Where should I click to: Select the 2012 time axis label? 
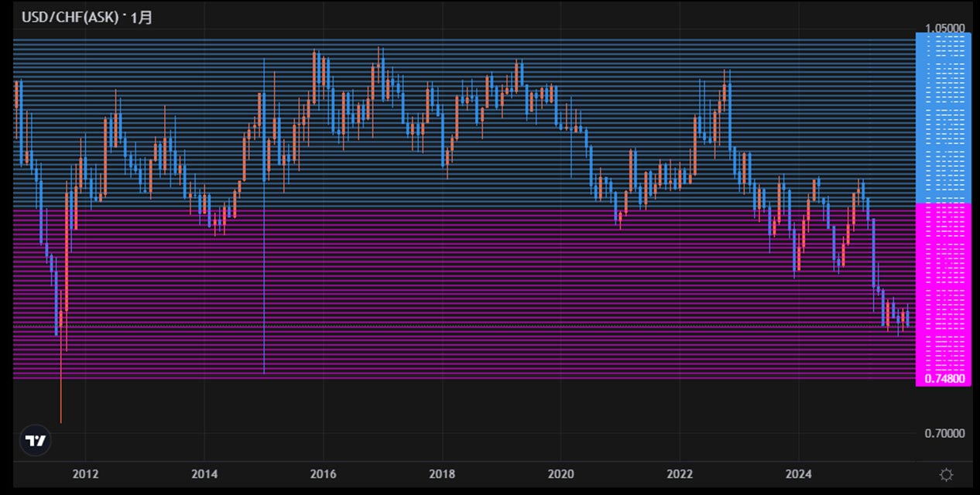[85, 473]
